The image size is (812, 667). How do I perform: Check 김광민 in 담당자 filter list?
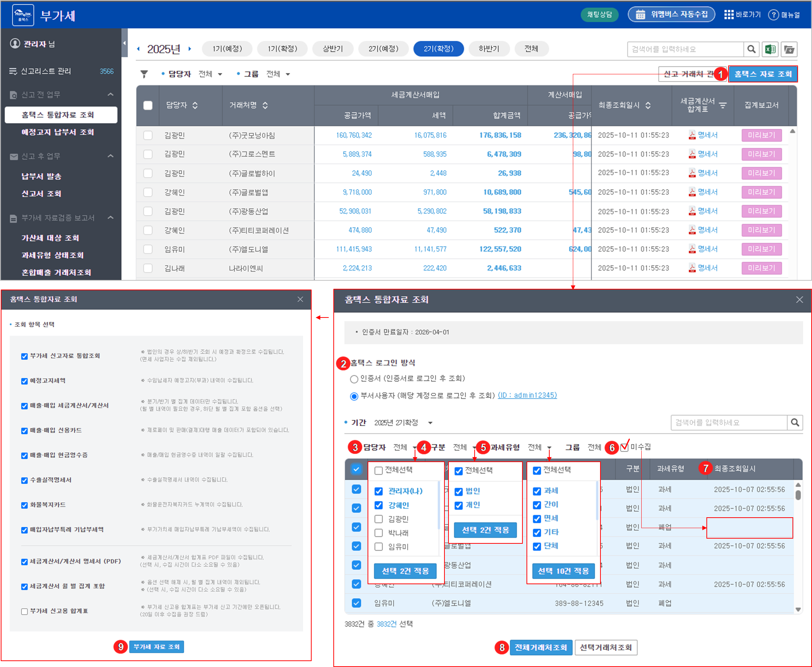(379, 519)
